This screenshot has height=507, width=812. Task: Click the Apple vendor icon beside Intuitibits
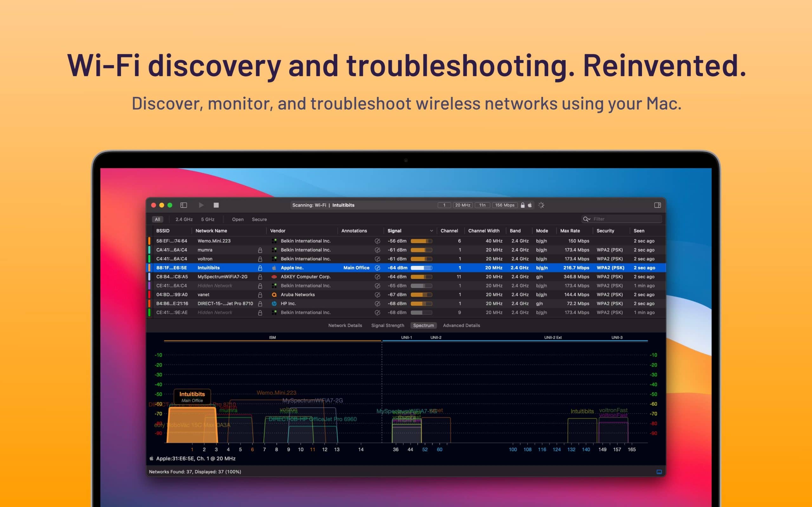(x=274, y=267)
